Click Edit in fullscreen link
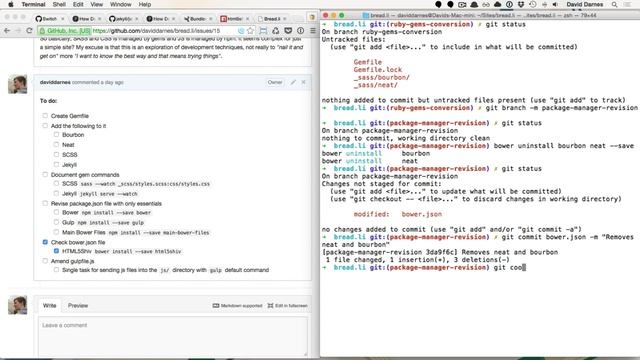640x360 pixels. tap(287, 305)
